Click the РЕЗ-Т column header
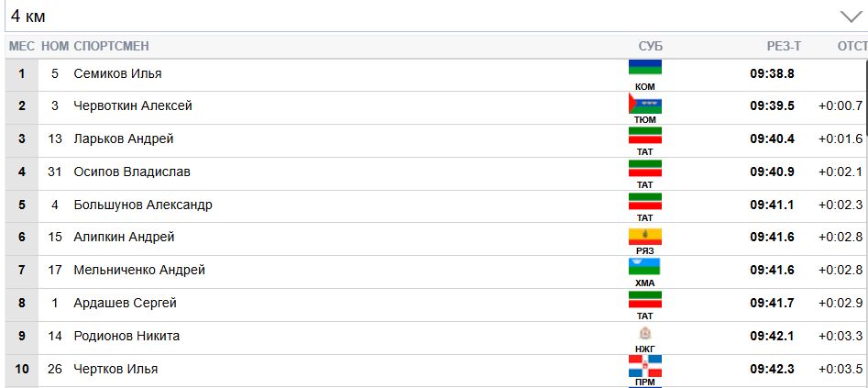 (785, 47)
